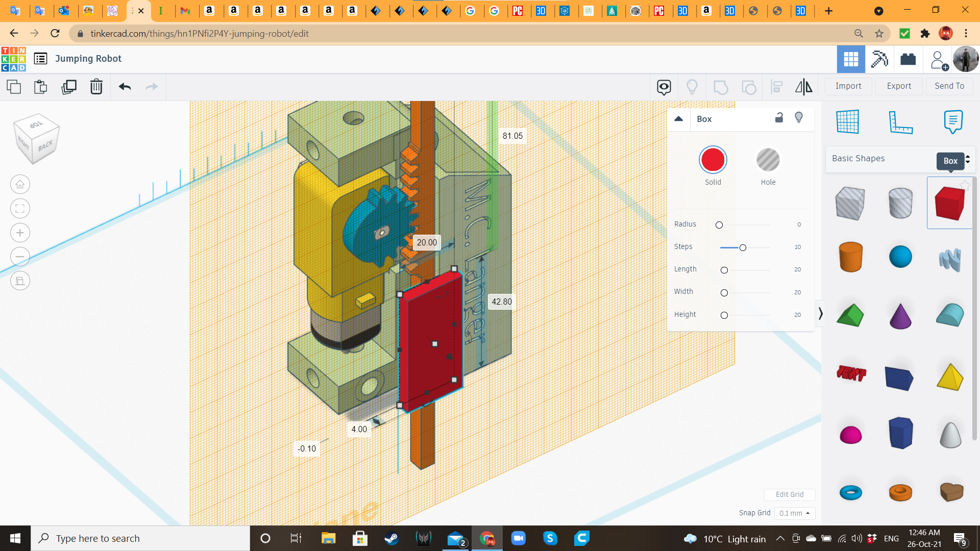This screenshot has height=551, width=980.
Task: Collapse the Box inspector panel arrow
Action: coord(678,119)
